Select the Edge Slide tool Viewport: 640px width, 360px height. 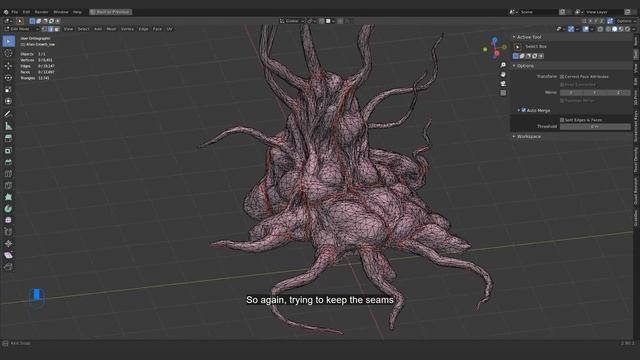coord(9,232)
